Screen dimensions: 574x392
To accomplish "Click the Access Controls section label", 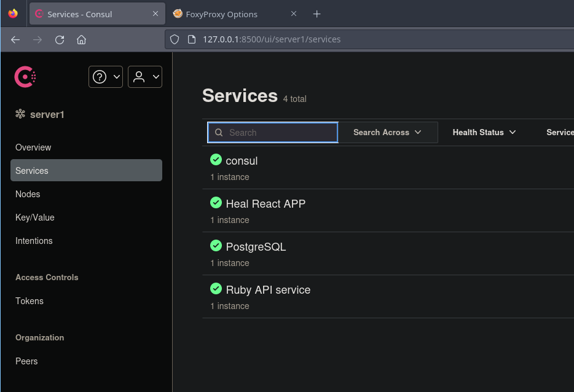I will point(47,278).
